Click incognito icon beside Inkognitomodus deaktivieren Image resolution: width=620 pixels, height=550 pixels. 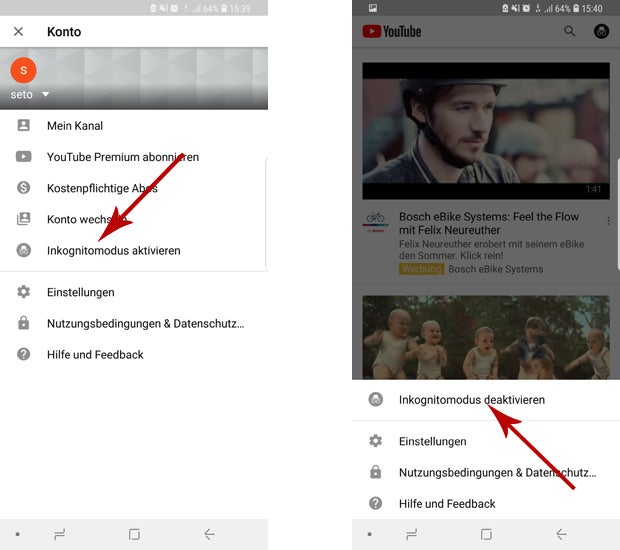[x=375, y=399]
